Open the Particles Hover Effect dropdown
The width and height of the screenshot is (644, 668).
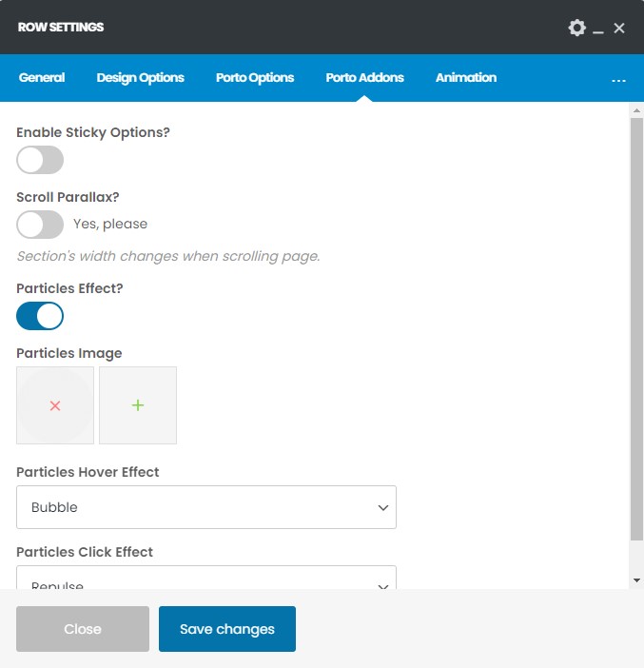[x=206, y=507]
